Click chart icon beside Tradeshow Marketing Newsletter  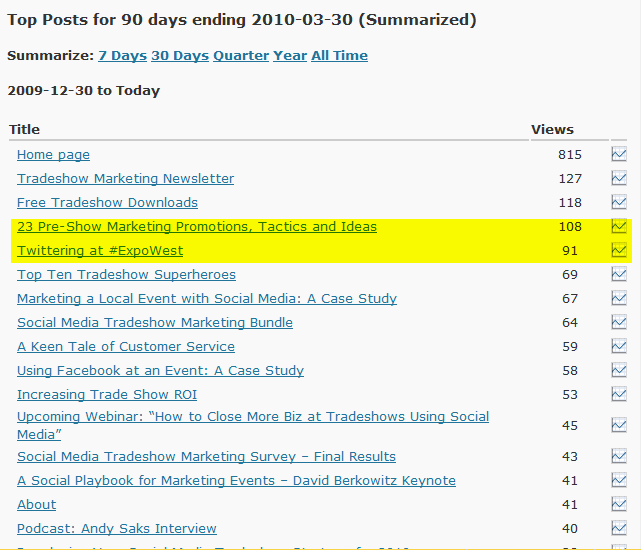619,178
